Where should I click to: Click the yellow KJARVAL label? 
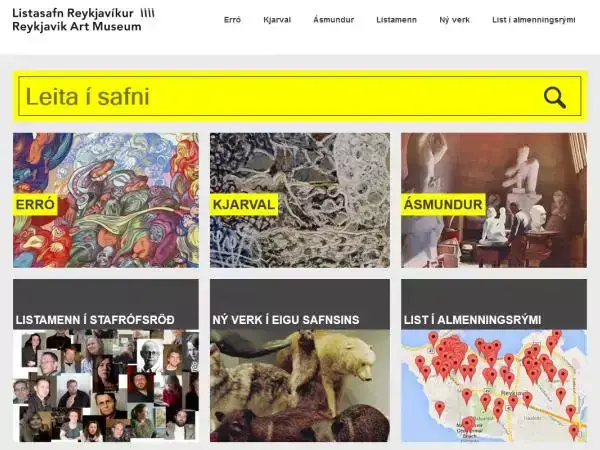[244, 205]
